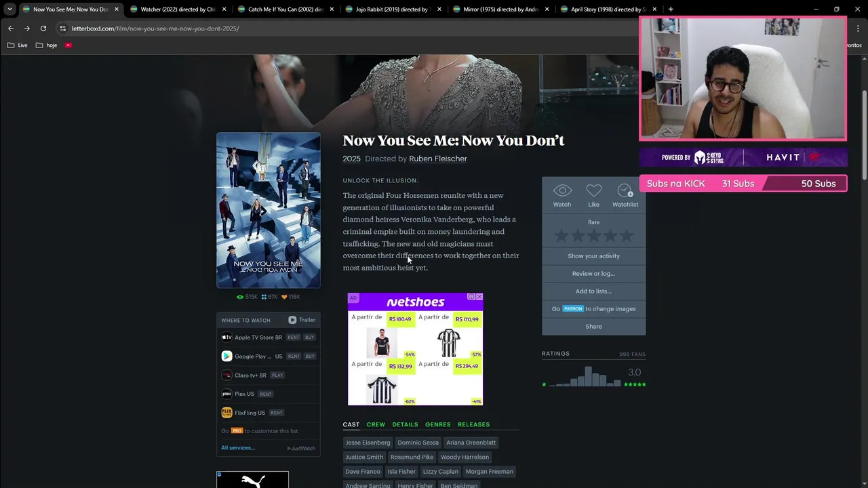Close the Jojo Rabbit tab

pyautogui.click(x=439, y=9)
